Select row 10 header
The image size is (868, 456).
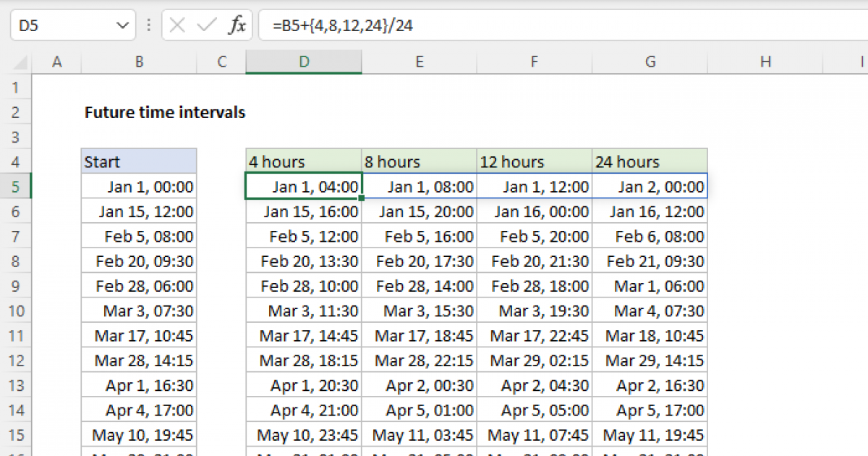16,311
